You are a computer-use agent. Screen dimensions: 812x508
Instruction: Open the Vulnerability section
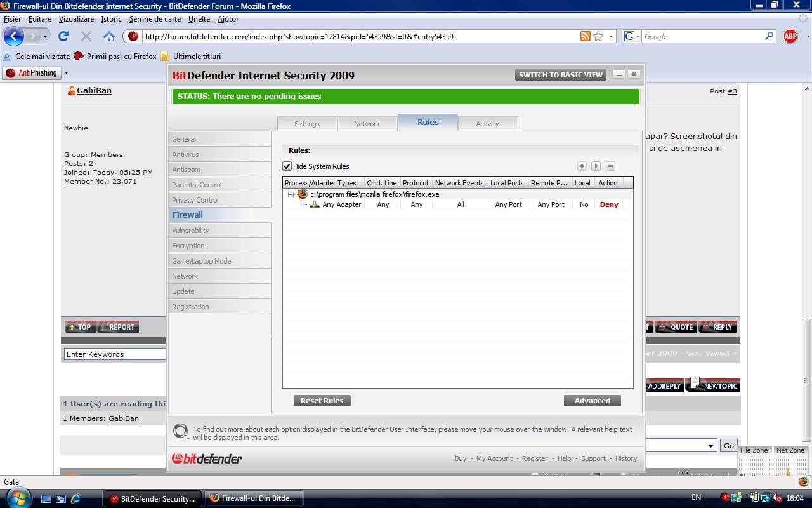tap(220, 231)
